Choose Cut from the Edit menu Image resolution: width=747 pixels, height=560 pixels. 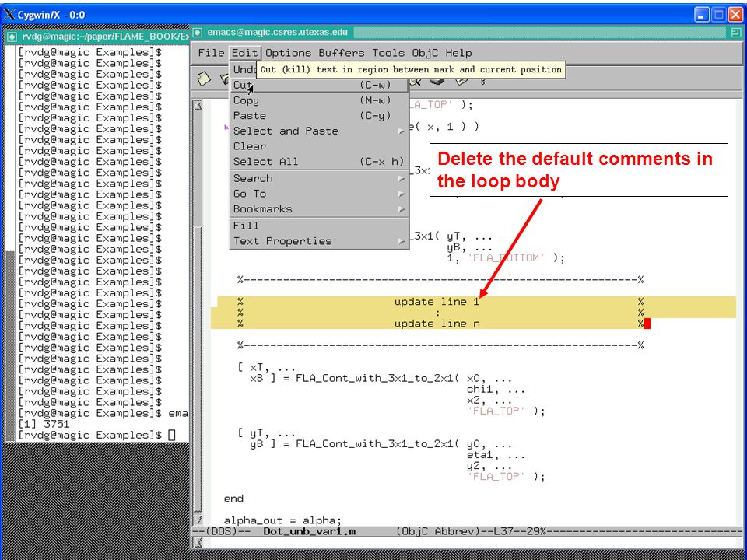pyautogui.click(x=319, y=85)
